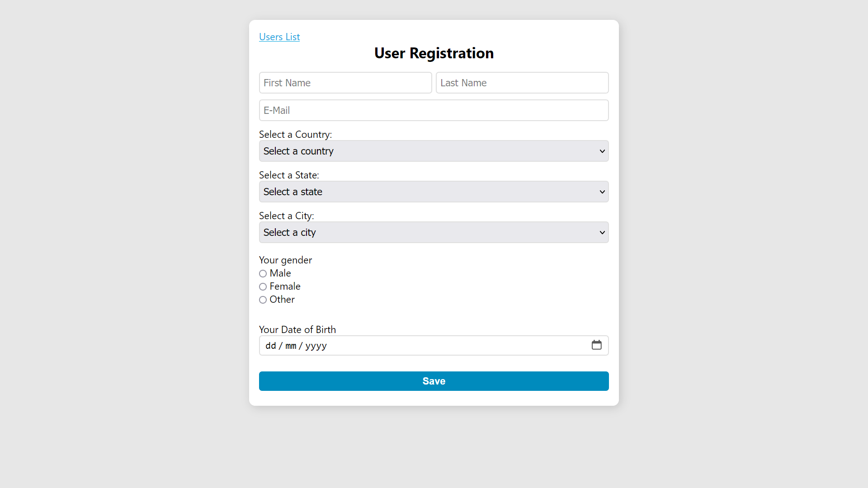The height and width of the screenshot is (488, 868).
Task: Expand the Select a State dropdown
Action: [x=434, y=191]
